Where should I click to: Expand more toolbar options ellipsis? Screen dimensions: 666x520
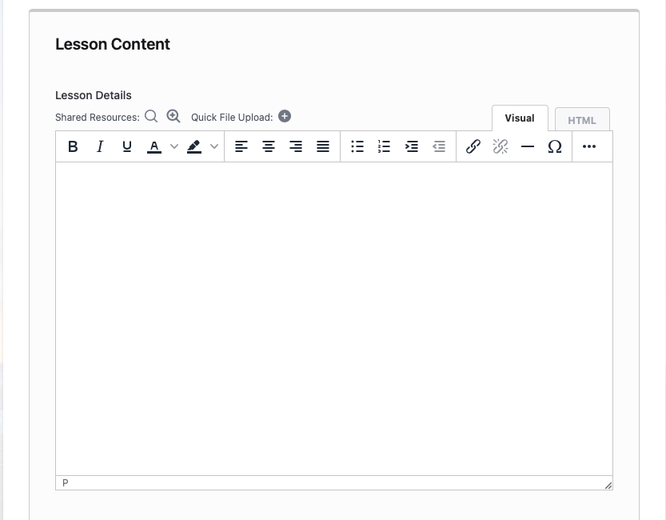589,147
